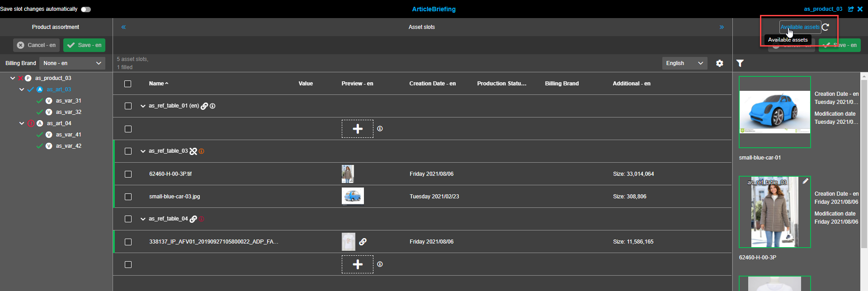Click the refresh icon beside Available assets
This screenshot has height=291, width=868.
click(826, 27)
